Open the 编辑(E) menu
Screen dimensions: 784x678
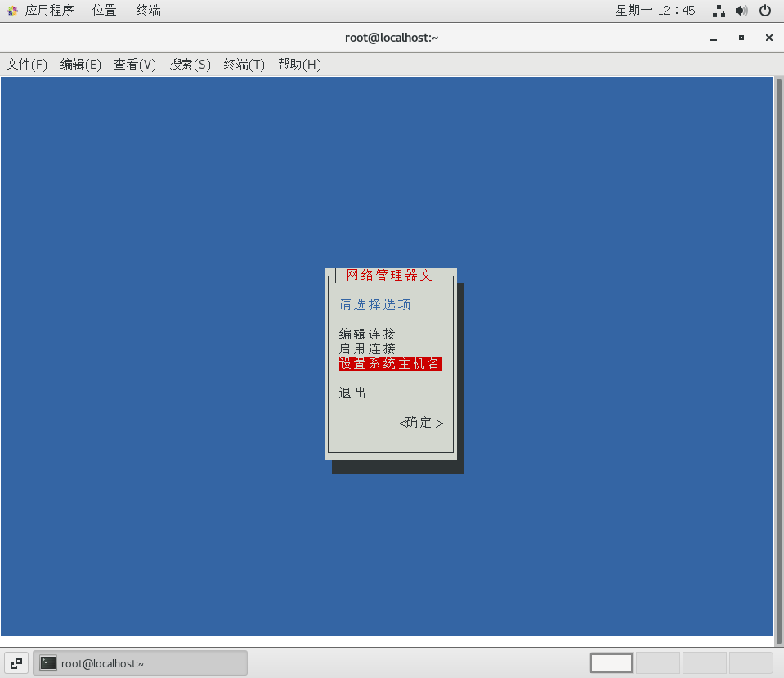click(x=80, y=65)
